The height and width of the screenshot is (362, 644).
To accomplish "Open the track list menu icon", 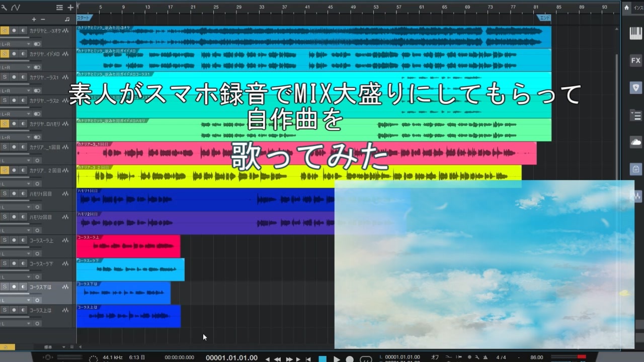I will tap(59, 7).
